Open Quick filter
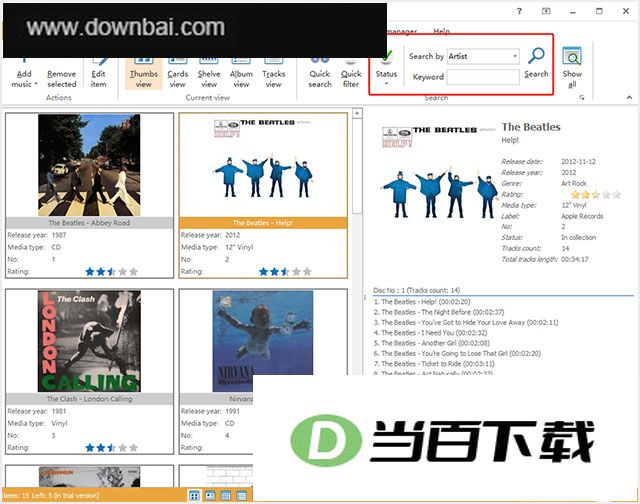 point(351,73)
